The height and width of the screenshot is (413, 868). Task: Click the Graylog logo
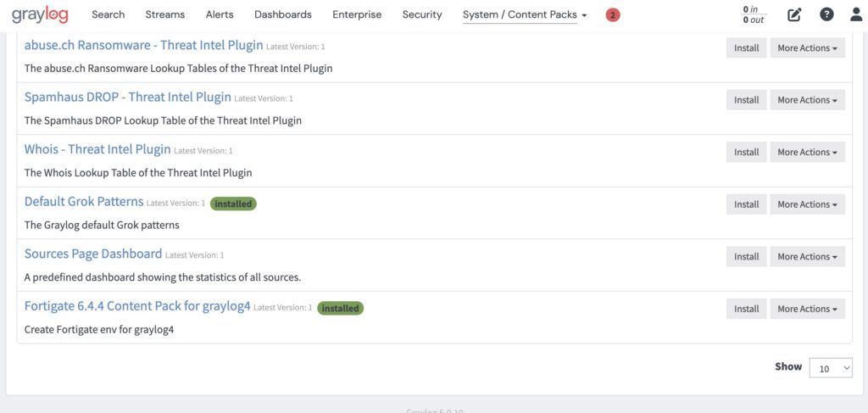click(40, 15)
